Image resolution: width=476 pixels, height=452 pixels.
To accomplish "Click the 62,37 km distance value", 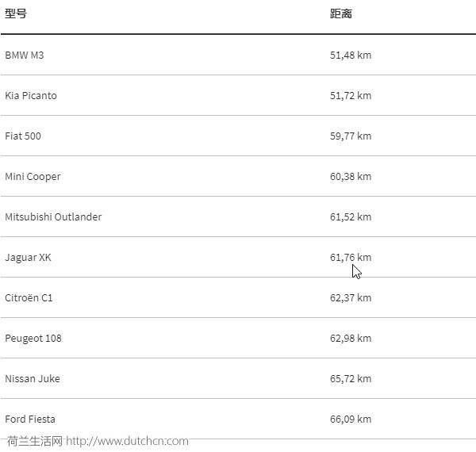I will coord(351,298).
